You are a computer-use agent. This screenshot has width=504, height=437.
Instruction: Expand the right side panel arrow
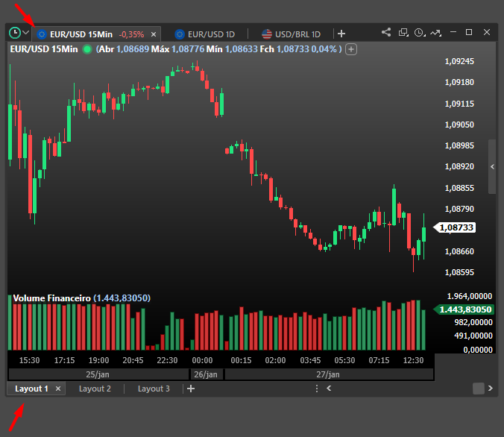(x=491, y=167)
